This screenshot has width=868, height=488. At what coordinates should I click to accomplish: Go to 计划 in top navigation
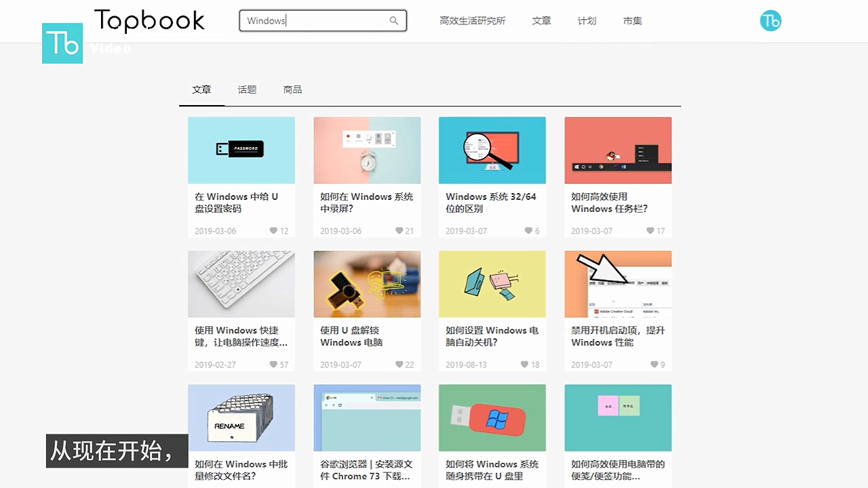[x=587, y=21]
